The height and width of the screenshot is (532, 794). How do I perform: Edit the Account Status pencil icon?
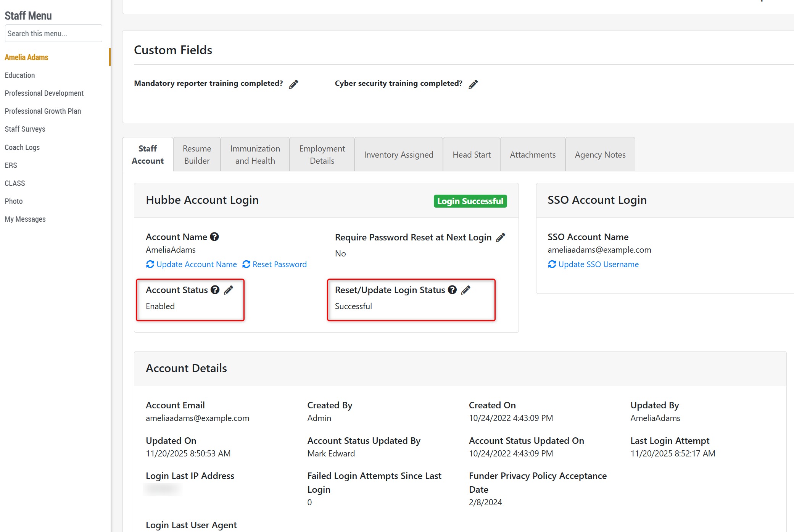229,290
